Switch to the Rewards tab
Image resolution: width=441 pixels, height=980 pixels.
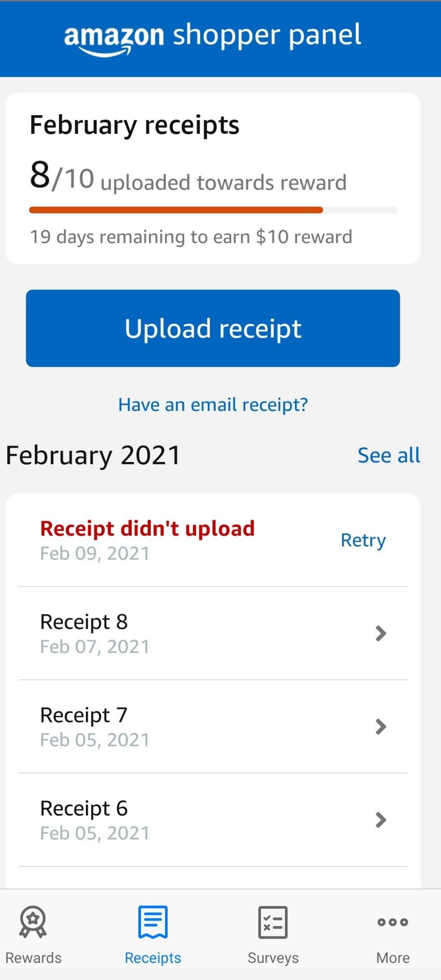(x=33, y=935)
